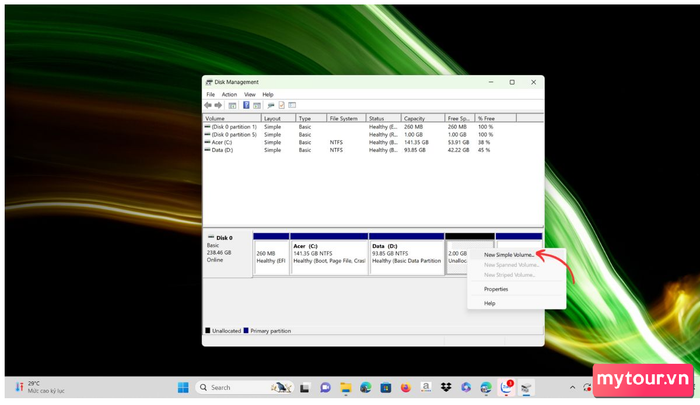The height and width of the screenshot is (405, 700).
Task: Open the File menu
Action: [x=210, y=94]
